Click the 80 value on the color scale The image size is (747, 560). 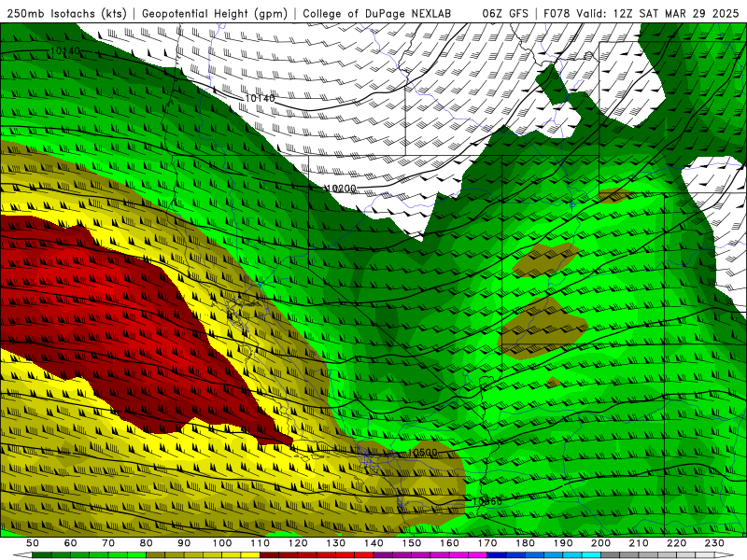coord(146,543)
